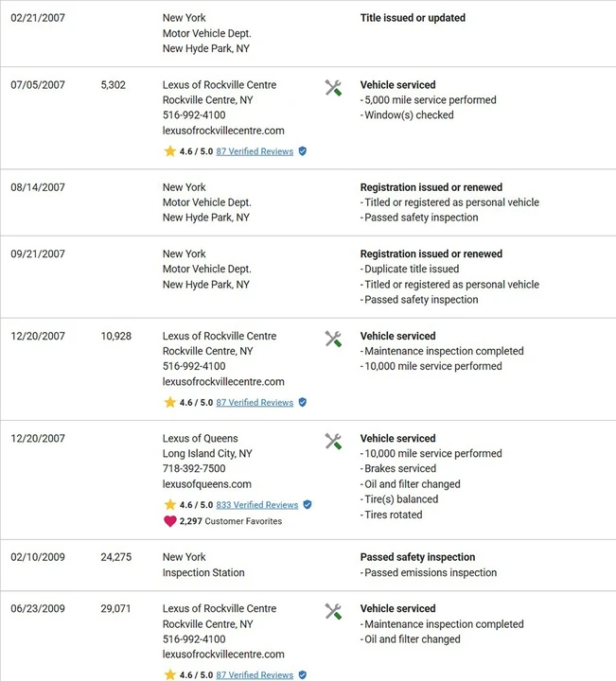
Task: Click the verified shield badge in 12/20/2007 Rockville entry
Action: (303, 402)
